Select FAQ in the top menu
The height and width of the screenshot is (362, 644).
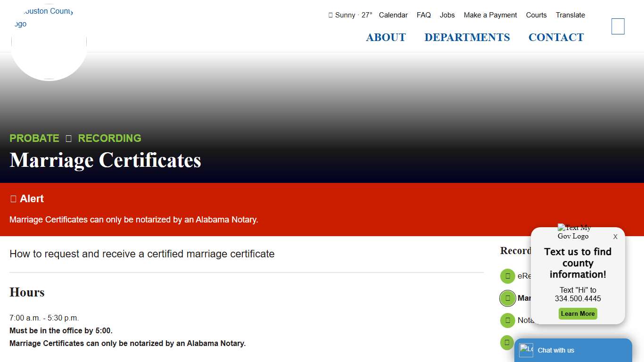423,15
